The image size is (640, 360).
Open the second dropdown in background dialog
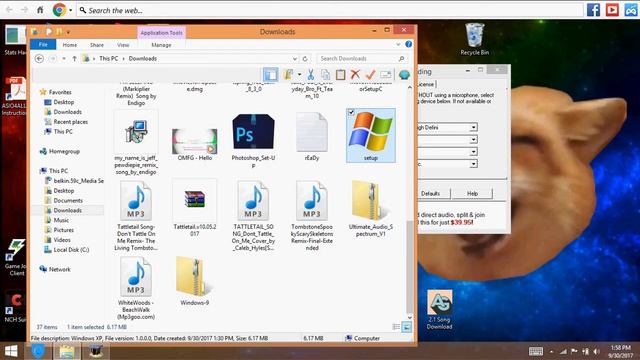(473, 140)
